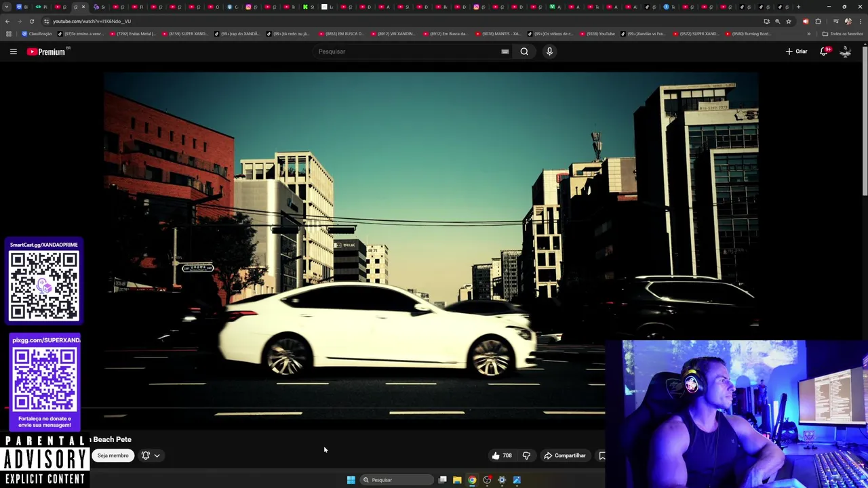868x488 pixels.
Task: Click the taskbar Pesquisar search box
Action: pos(397,480)
